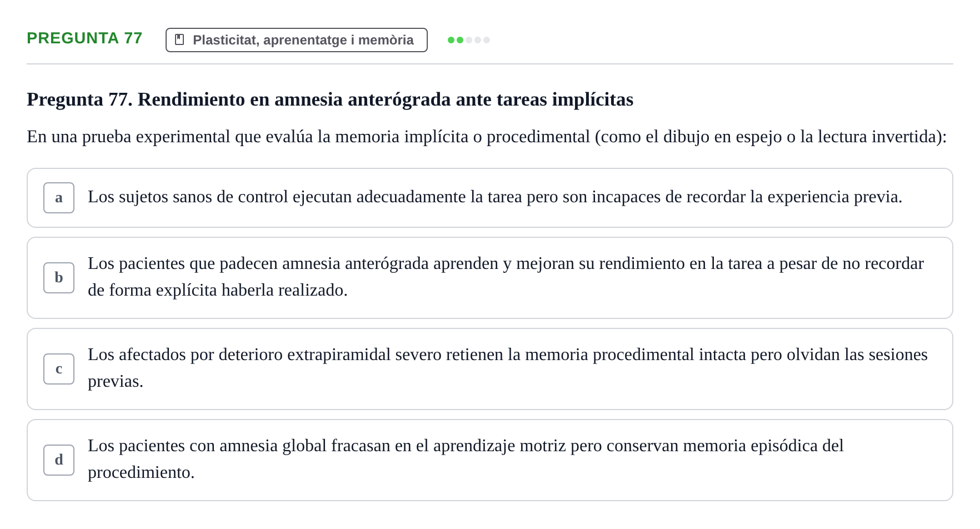Click answer text about 'amnesia global fracasan'

tap(466, 459)
